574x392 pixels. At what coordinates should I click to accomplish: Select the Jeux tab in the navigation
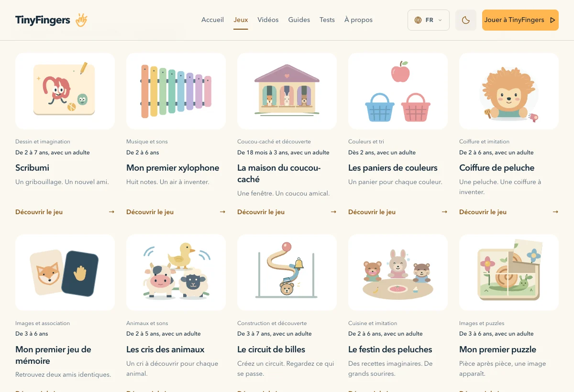click(x=241, y=20)
